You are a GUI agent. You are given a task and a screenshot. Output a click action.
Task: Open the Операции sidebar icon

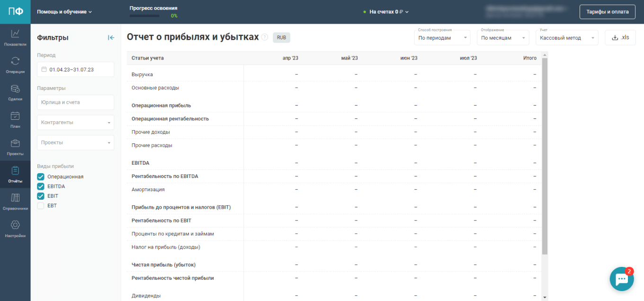(15, 61)
